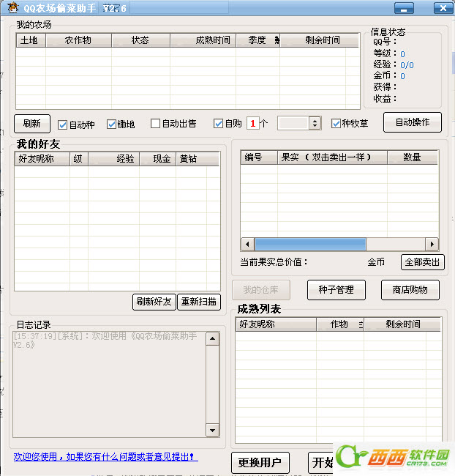Sort farm table by 土地 column
This screenshot has width=455, height=476.
click(31, 40)
